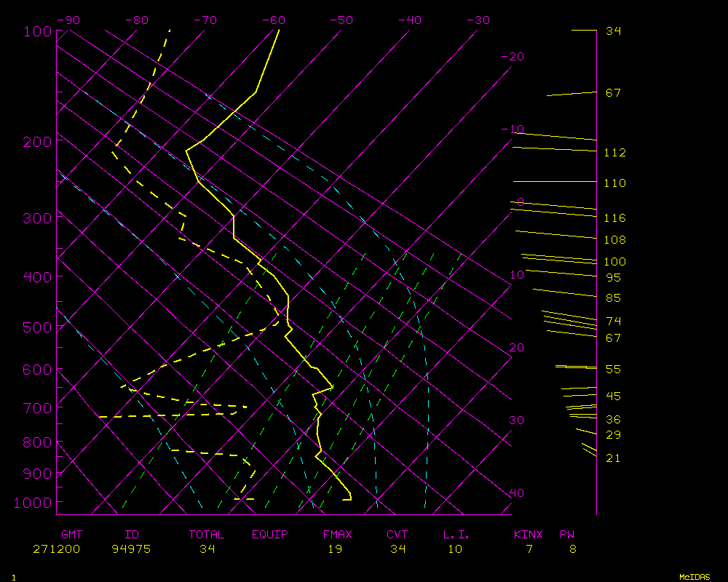Click the frame number 1 at bottom left
The width and height of the screenshot is (728, 582).
[14, 578]
